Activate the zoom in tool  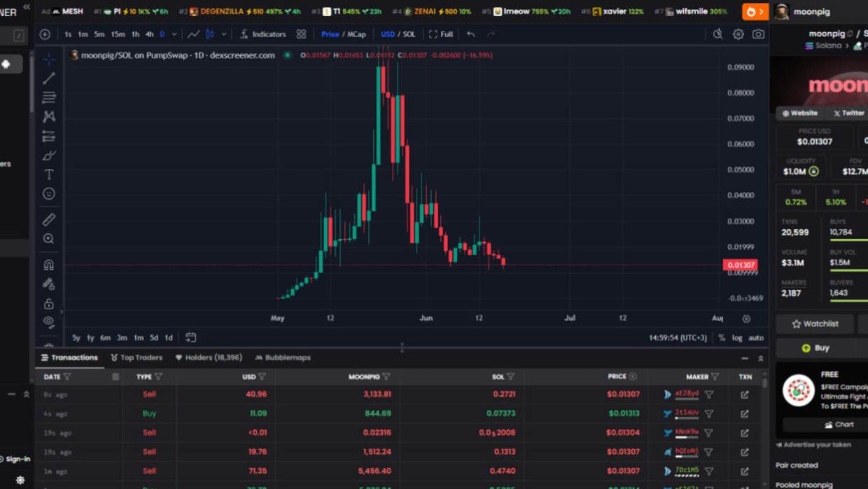point(48,239)
